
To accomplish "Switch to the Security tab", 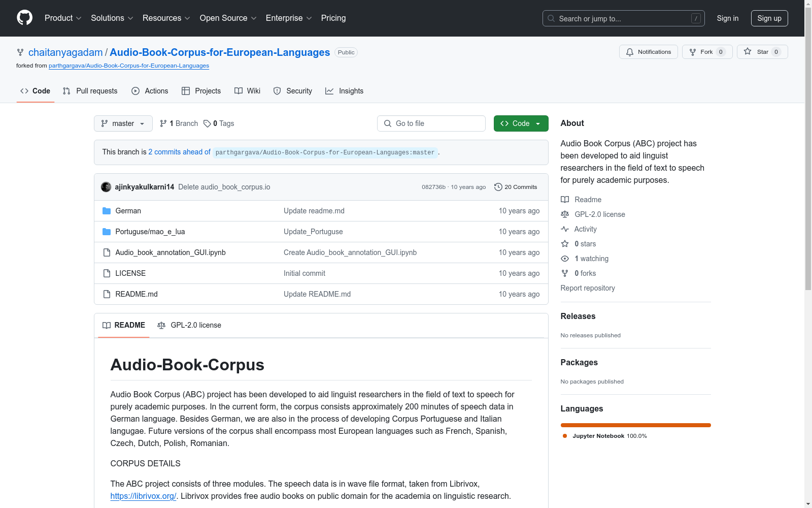I will coord(293,91).
